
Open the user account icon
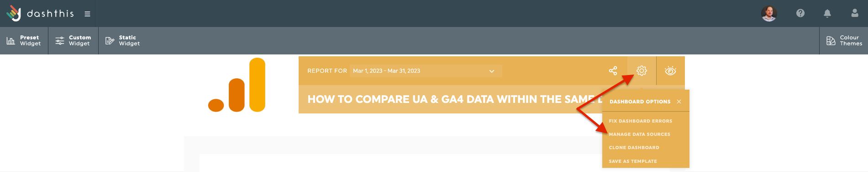pyautogui.click(x=855, y=13)
